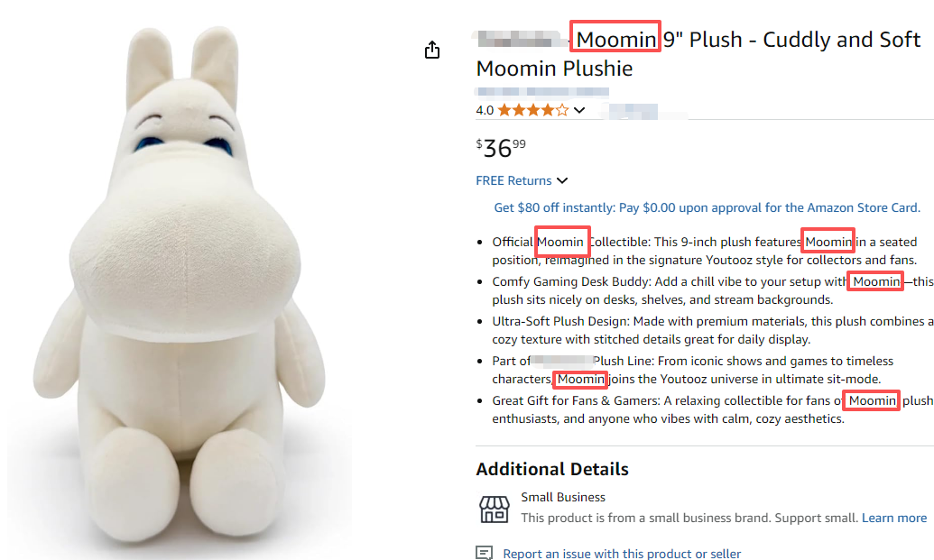The image size is (934, 560).
Task: Click the Additional Details heading
Action: click(x=552, y=469)
